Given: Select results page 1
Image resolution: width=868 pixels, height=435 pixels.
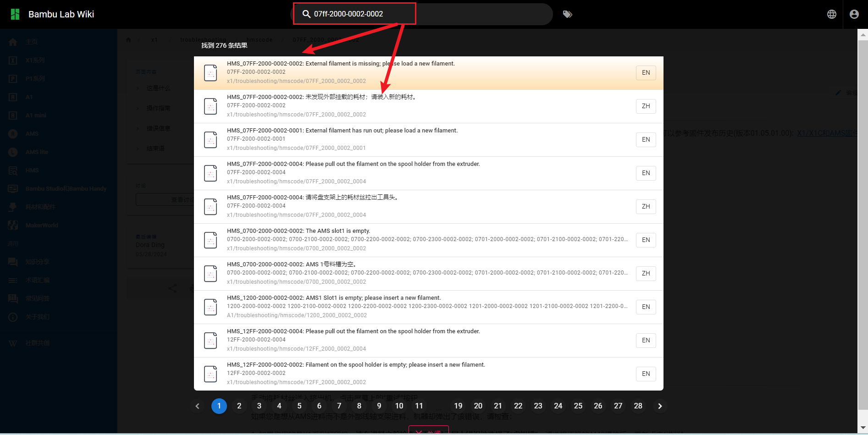Looking at the screenshot, I should click(x=219, y=406).
